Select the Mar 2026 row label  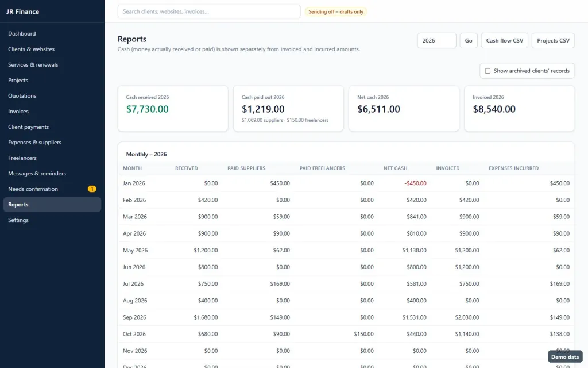pos(134,217)
